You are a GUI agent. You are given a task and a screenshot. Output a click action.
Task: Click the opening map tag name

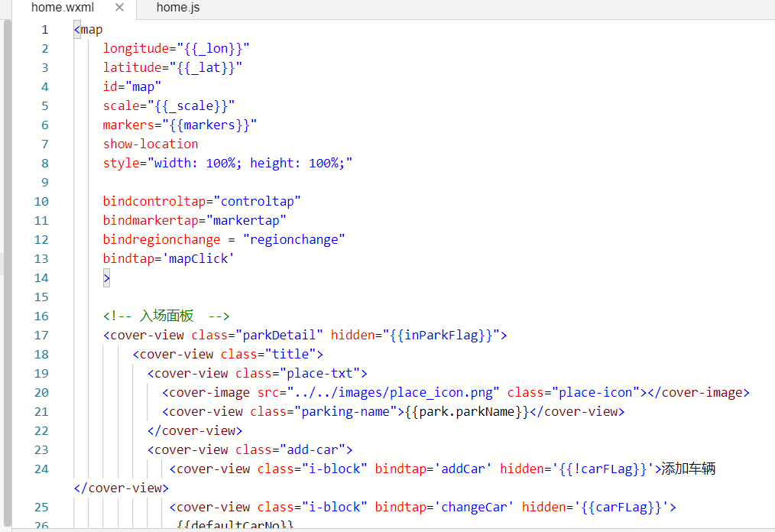pos(91,30)
